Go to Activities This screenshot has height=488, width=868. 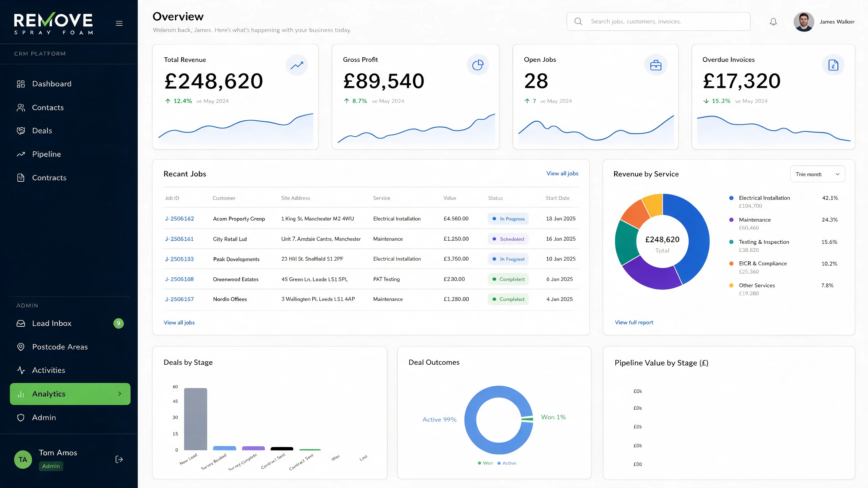pyautogui.click(x=70, y=370)
